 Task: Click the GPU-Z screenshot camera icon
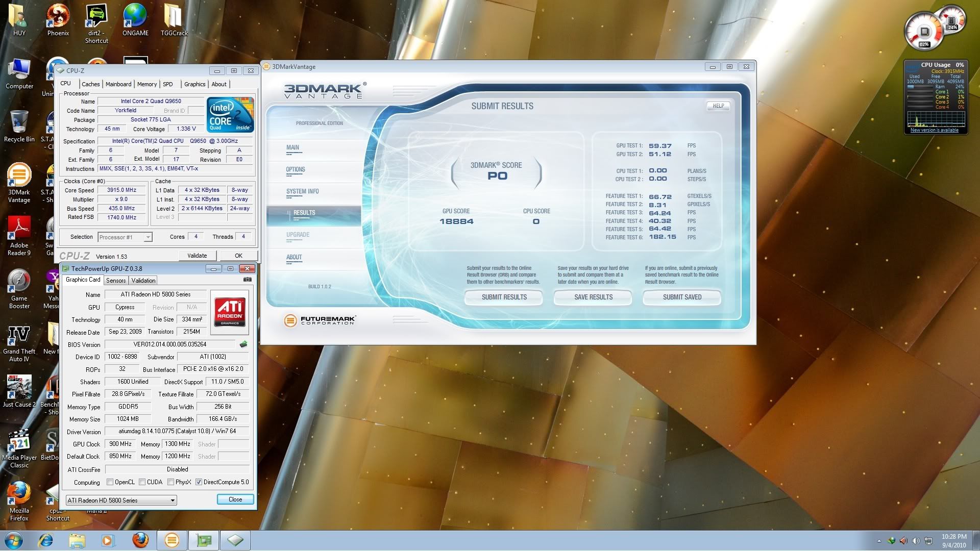pos(248,280)
